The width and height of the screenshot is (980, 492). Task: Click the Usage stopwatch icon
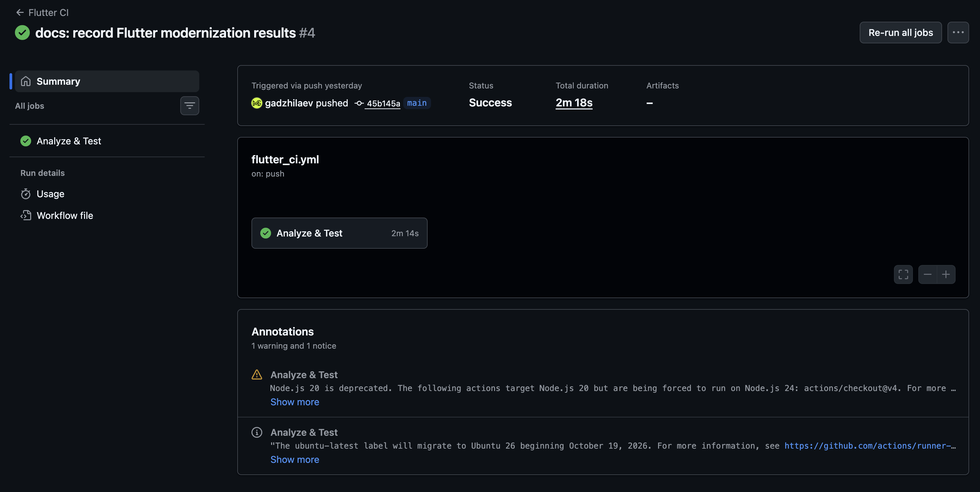[25, 194]
